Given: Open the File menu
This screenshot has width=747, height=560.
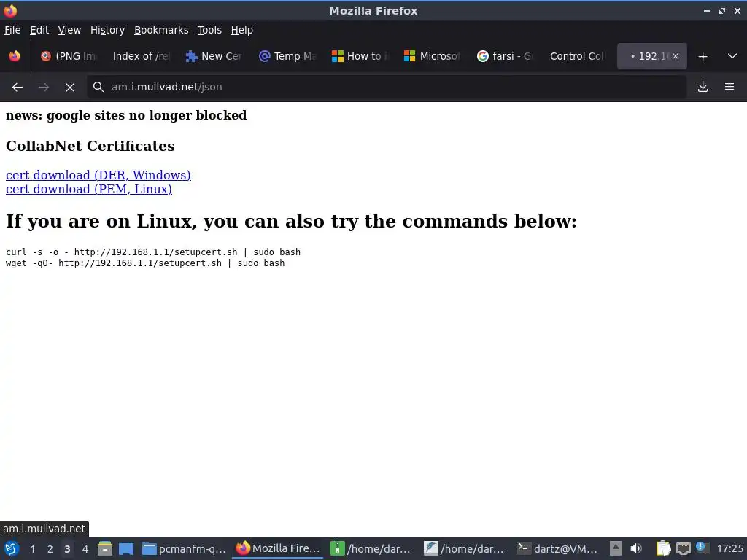Looking at the screenshot, I should (12, 30).
